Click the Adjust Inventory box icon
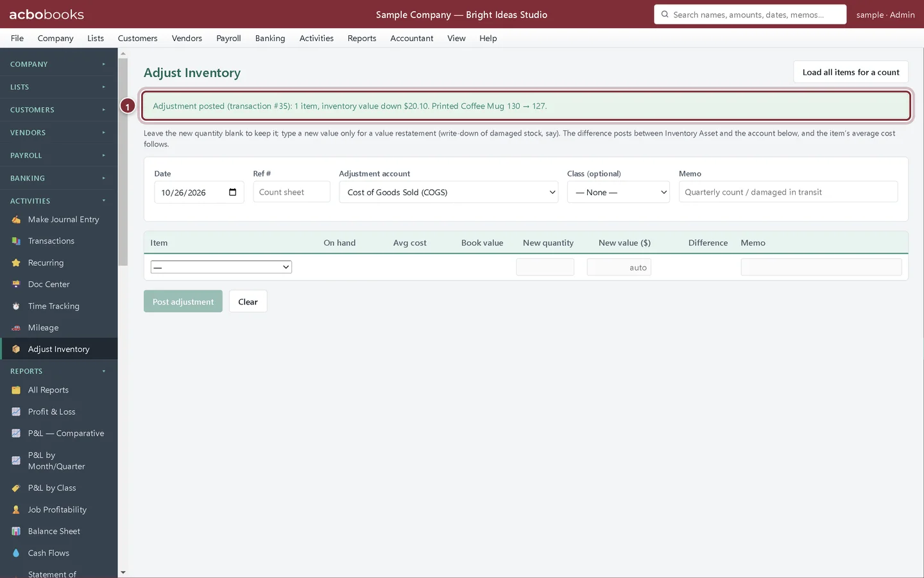This screenshot has width=924, height=578. [16, 349]
